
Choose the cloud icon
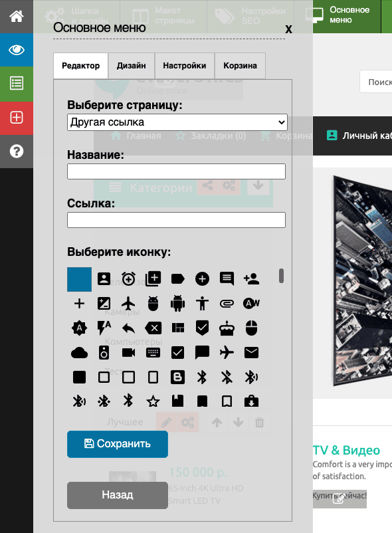pyautogui.click(x=79, y=353)
